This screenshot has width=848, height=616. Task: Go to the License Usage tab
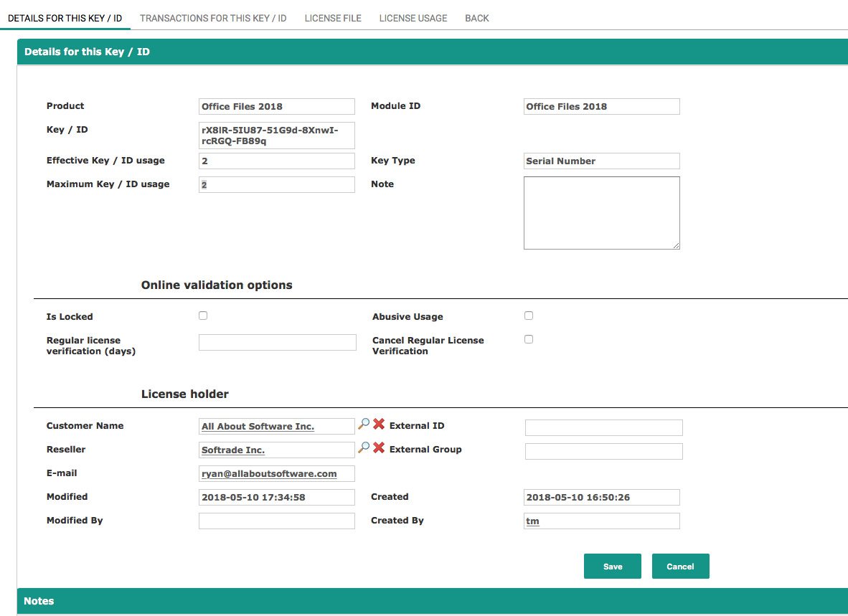click(x=413, y=18)
